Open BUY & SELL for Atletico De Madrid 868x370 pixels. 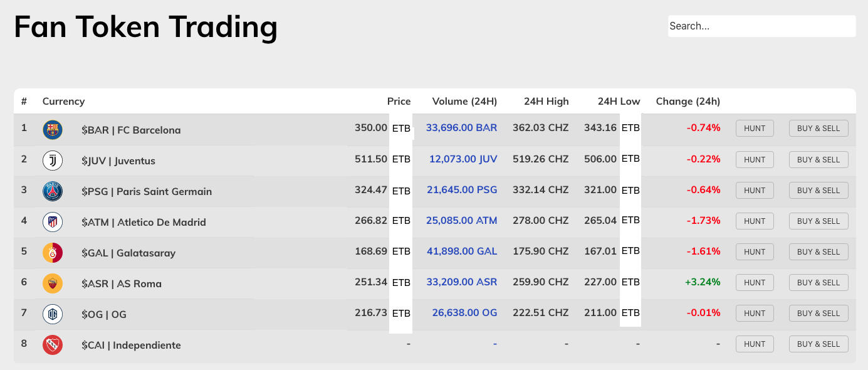point(818,221)
